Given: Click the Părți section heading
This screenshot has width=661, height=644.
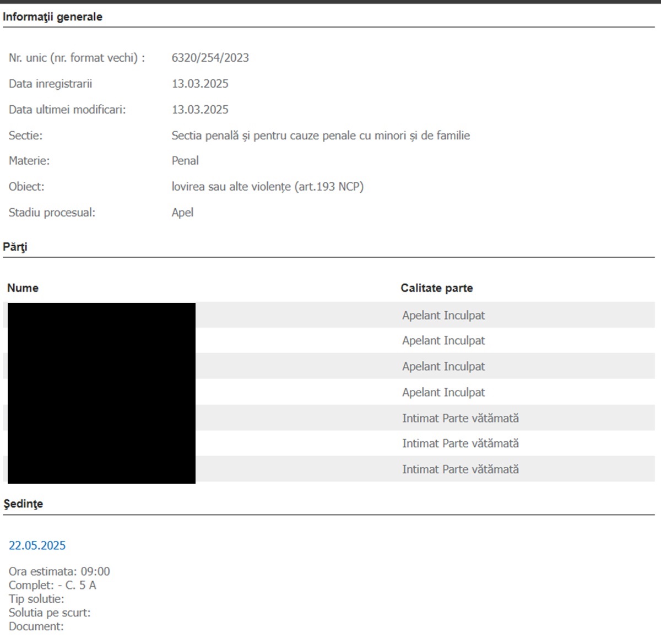Looking at the screenshot, I should tap(15, 247).
